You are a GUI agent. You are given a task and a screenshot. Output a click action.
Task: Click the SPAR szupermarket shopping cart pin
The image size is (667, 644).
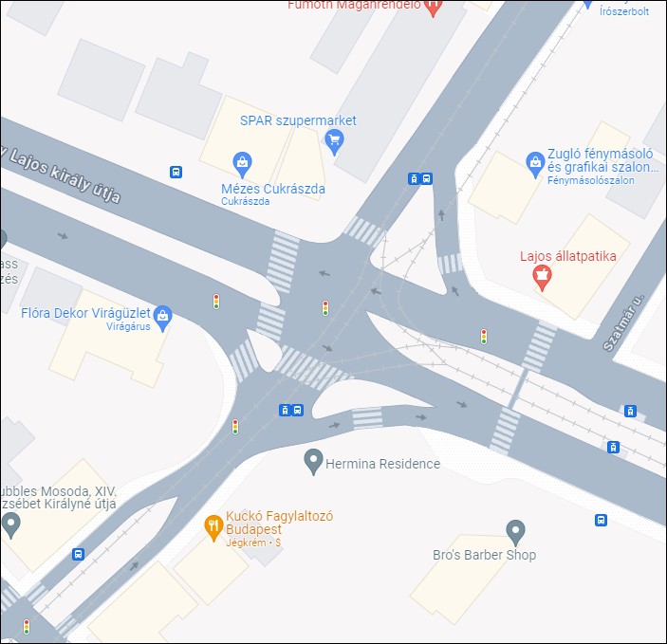click(334, 142)
